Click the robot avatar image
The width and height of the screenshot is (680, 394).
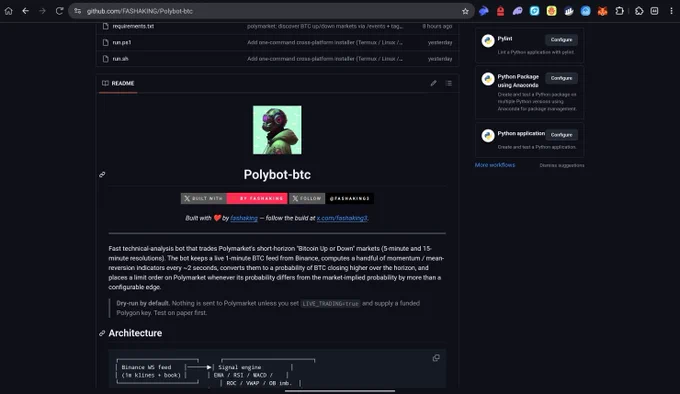pos(277,130)
